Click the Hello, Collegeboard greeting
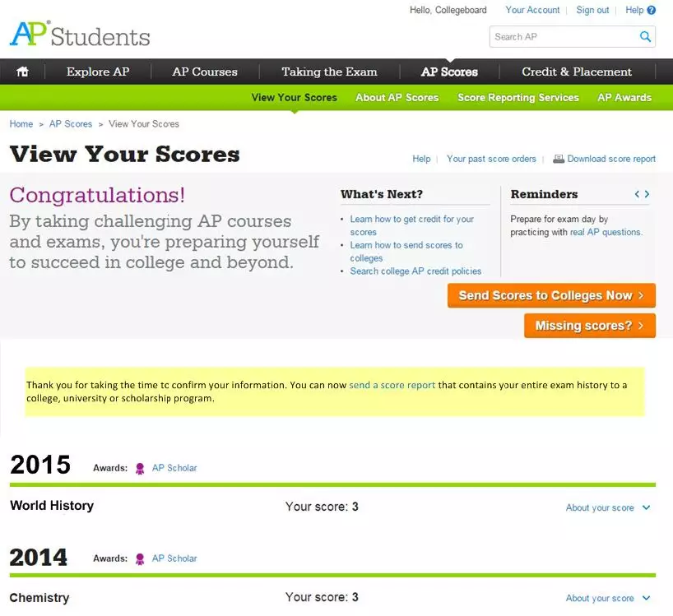 coord(448,10)
